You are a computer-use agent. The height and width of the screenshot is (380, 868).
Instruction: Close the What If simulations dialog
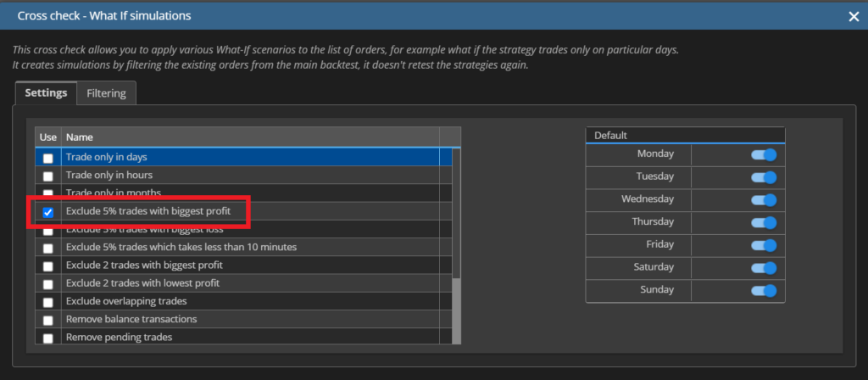click(x=853, y=16)
